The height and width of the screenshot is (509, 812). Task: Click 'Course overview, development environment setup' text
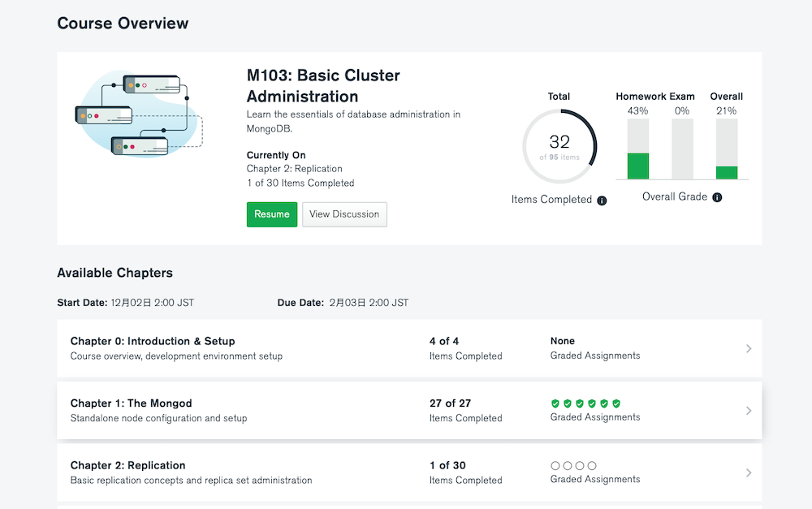(176, 356)
